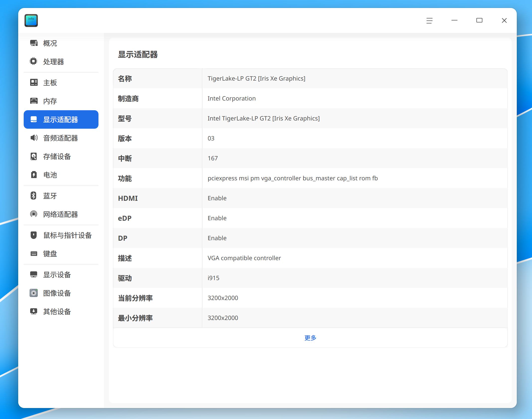Click the motherboard icon beside 主板
Image resolution: width=532 pixels, height=419 pixels.
pos(34,82)
